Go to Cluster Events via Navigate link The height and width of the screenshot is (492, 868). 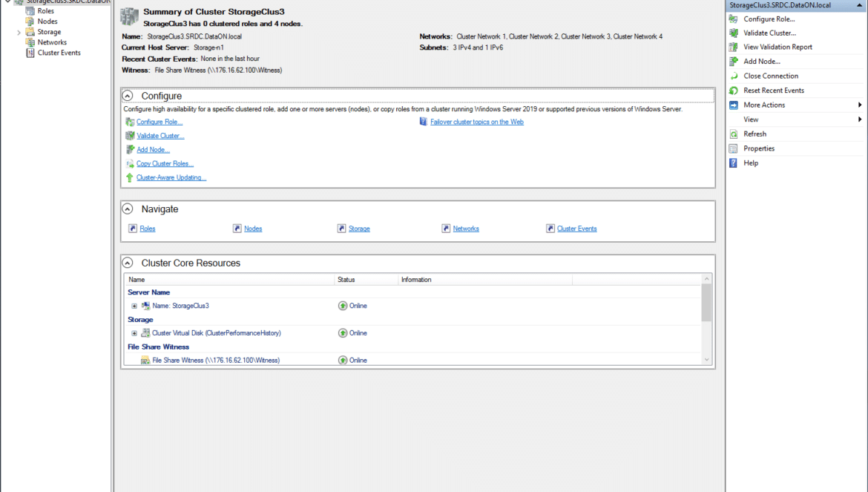[x=577, y=229]
